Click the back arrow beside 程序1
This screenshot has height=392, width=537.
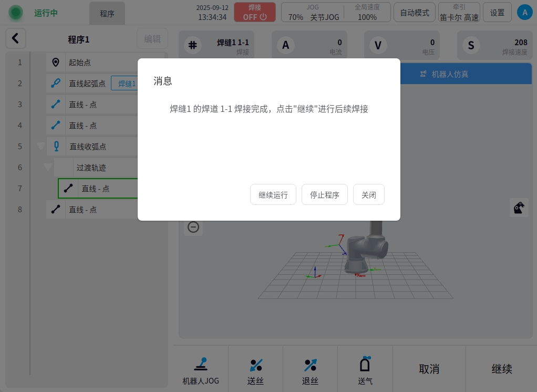click(x=15, y=38)
